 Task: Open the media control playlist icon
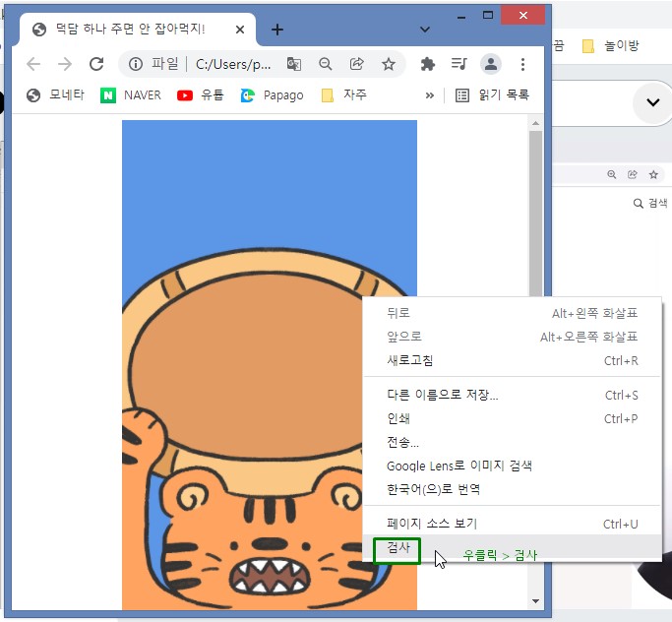pos(459,64)
